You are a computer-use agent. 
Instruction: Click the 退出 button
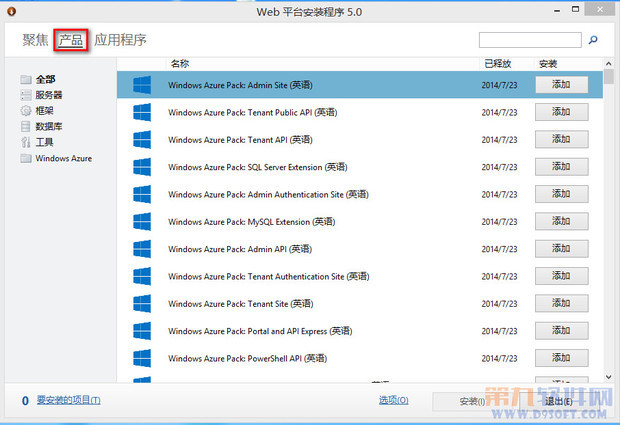(x=558, y=401)
